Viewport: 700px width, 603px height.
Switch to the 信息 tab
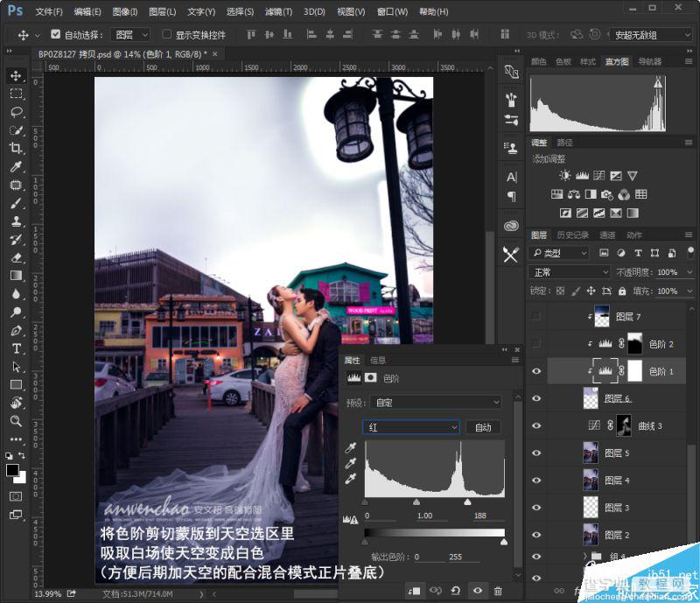click(378, 360)
